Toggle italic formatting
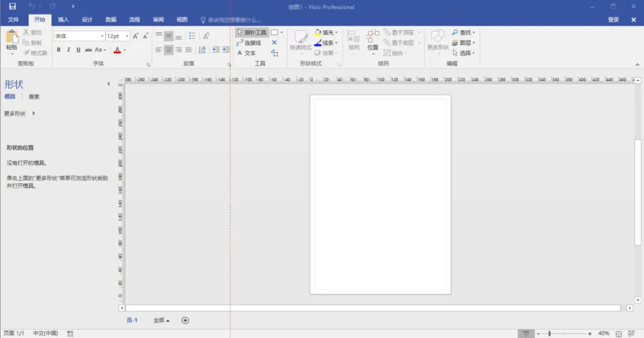The image size is (644, 338). tap(69, 50)
